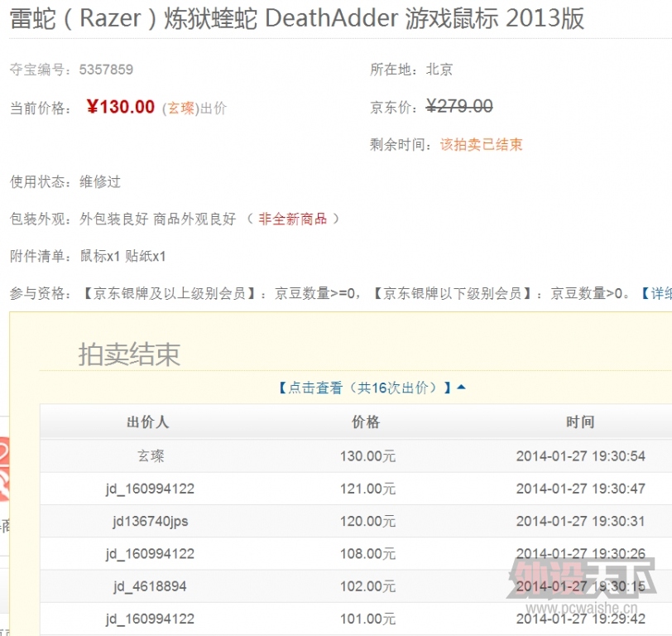Click the product title 雷蛇 Razer DeathAdder
This screenshot has height=636, width=672.
[296, 18]
